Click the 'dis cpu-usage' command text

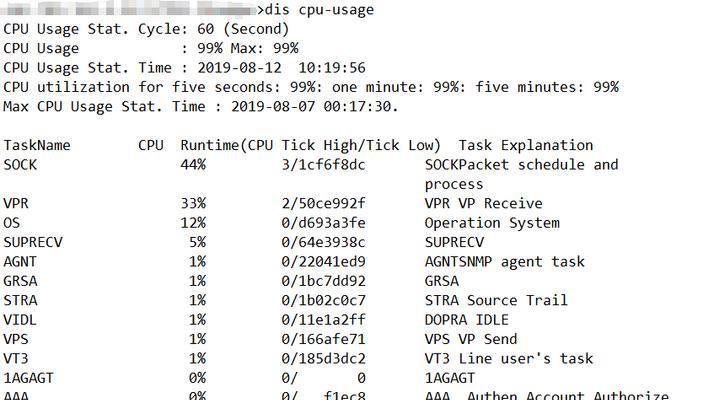pos(319,10)
